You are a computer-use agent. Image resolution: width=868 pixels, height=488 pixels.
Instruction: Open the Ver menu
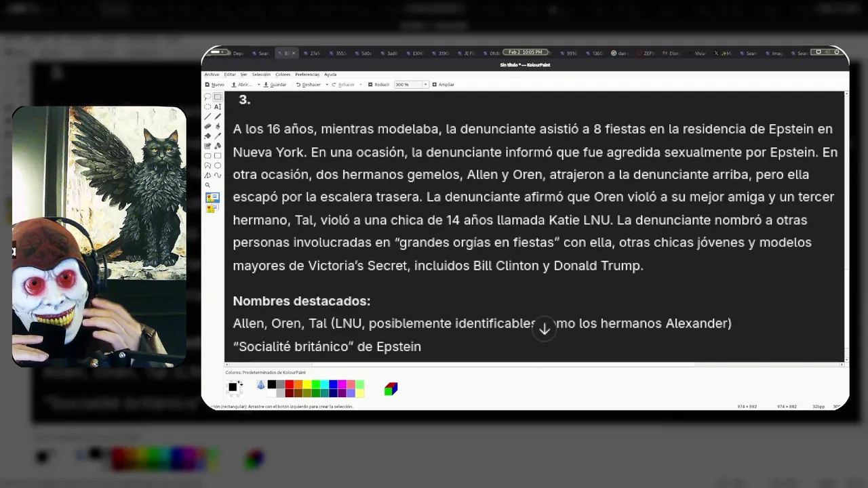click(244, 75)
